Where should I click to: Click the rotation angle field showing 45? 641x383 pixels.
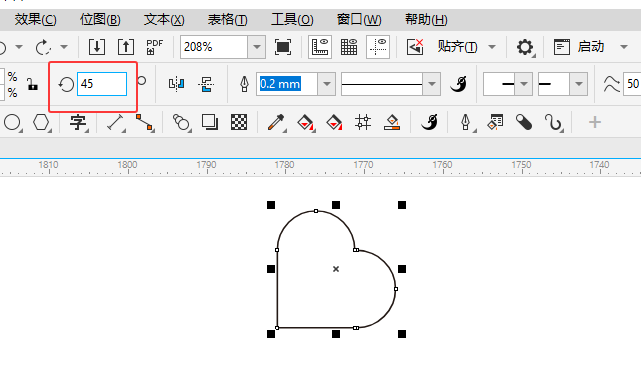[102, 84]
